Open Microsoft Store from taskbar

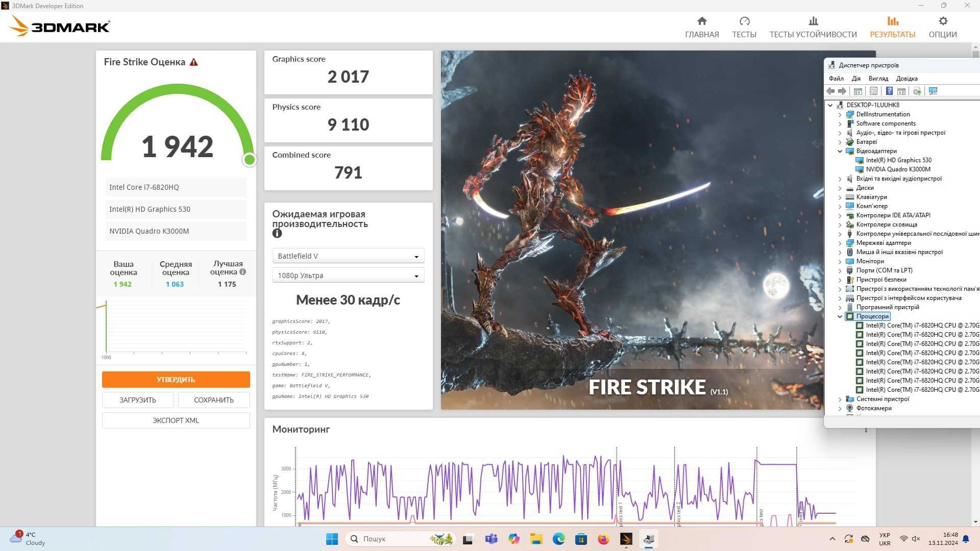(581, 539)
